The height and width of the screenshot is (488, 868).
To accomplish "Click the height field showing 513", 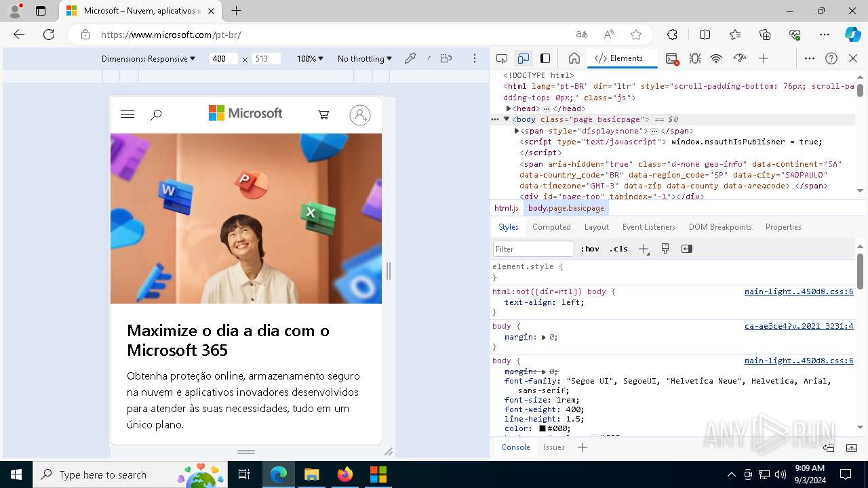I will pos(265,59).
